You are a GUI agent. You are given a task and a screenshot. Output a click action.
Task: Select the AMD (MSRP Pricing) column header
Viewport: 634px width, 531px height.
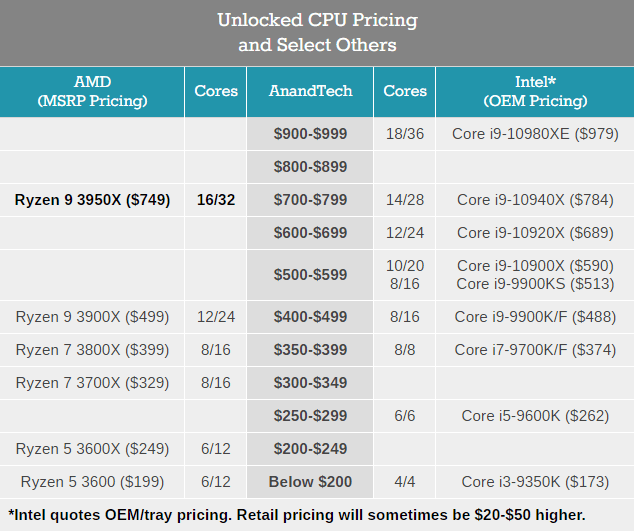(x=92, y=91)
